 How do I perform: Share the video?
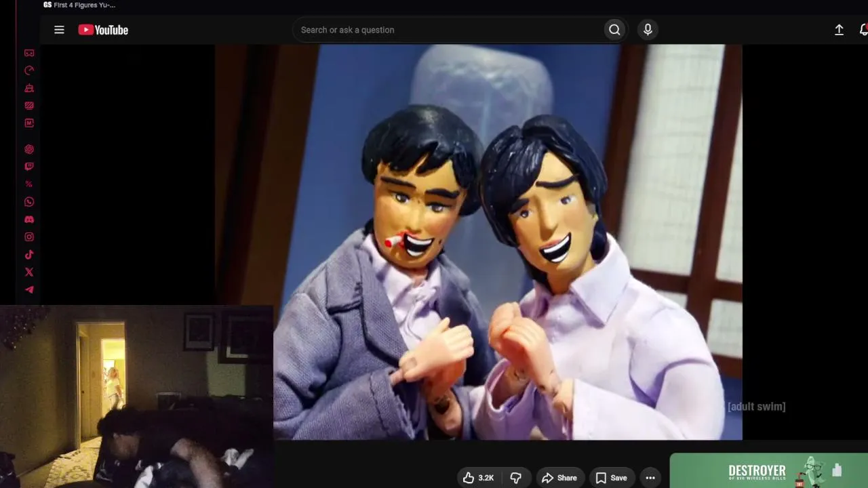pos(559,478)
